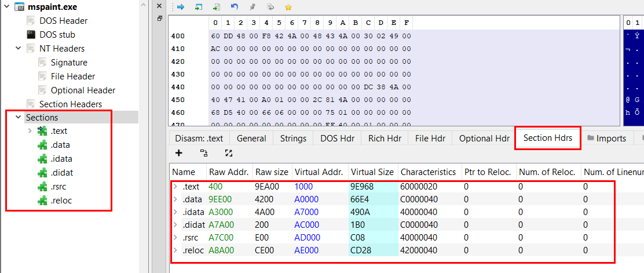Close the hex view pane with X
The width and height of the screenshot is (644, 273).
[x=160, y=6]
